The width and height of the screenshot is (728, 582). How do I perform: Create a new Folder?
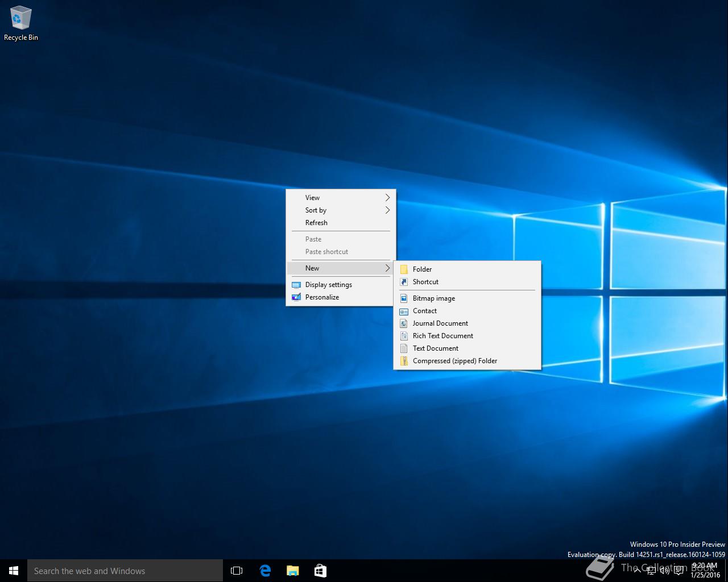pyautogui.click(x=467, y=269)
